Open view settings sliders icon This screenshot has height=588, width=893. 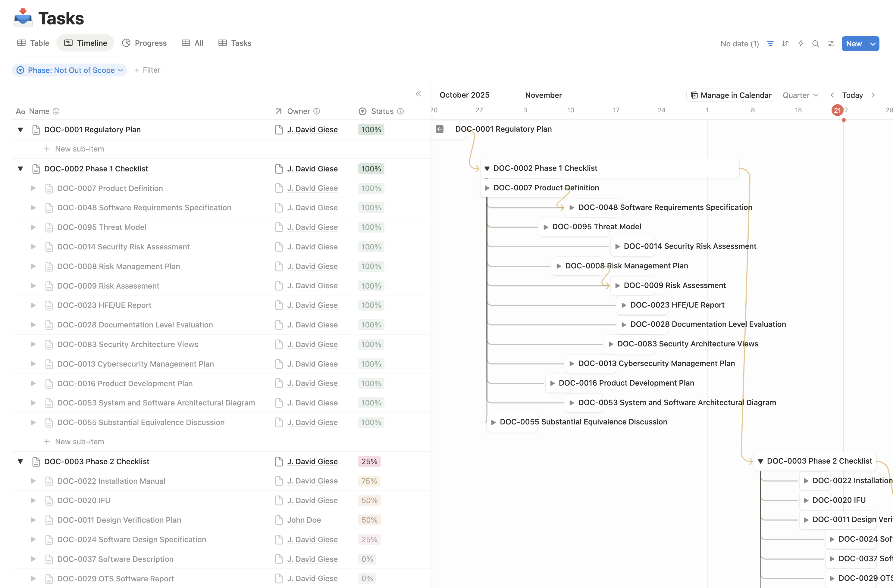(831, 44)
